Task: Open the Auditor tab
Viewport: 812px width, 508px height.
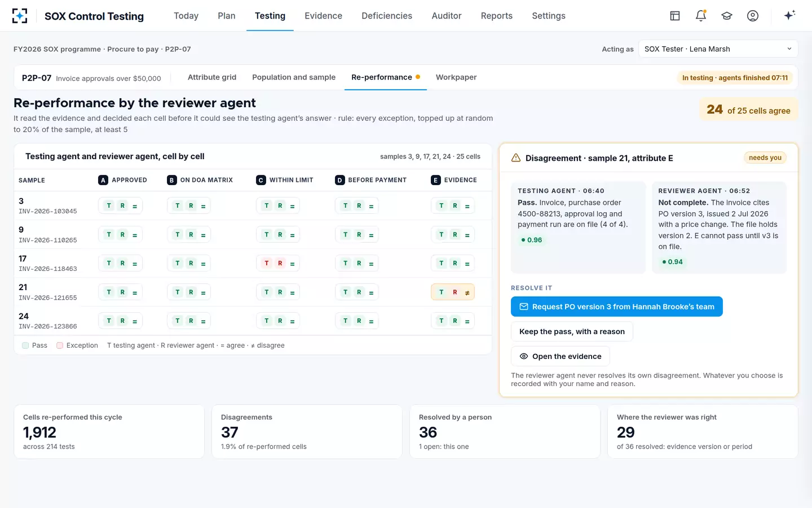Action: click(447, 16)
